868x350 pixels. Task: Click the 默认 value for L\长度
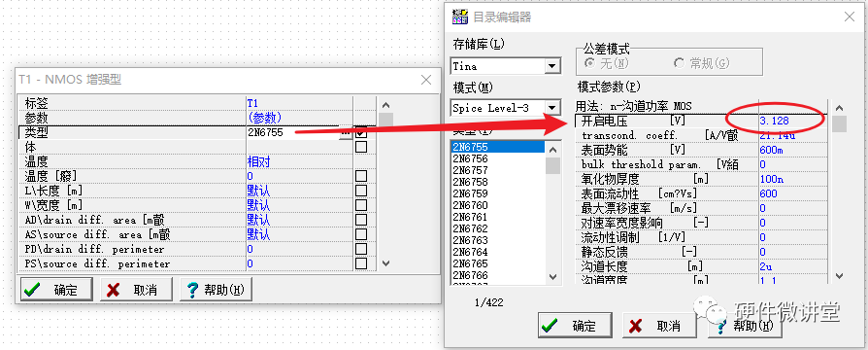[258, 191]
